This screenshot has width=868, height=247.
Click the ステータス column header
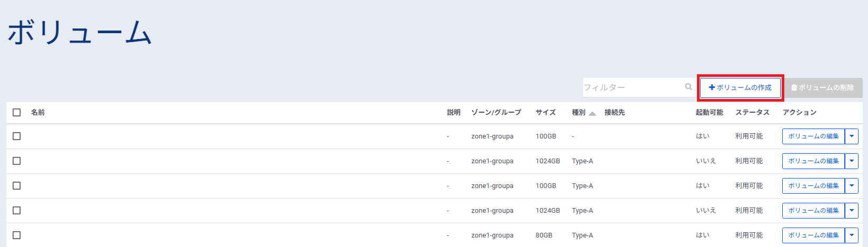(x=752, y=112)
